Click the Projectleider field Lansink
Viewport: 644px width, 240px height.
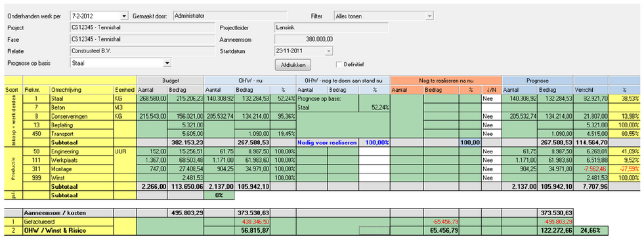331,28
